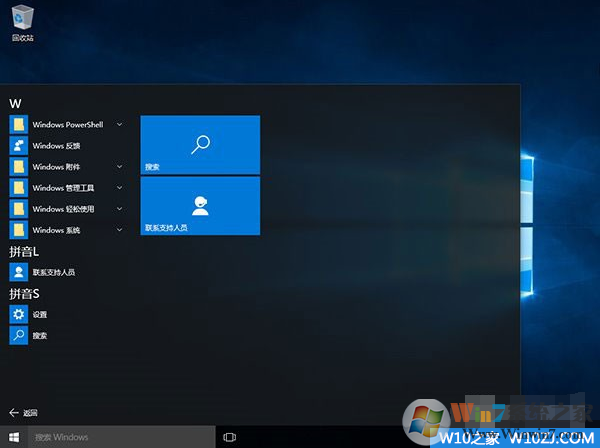Screen dimensions: 600x448
Task: Click the 联系支持人员 icon under 拼音L
Action: 18,271
